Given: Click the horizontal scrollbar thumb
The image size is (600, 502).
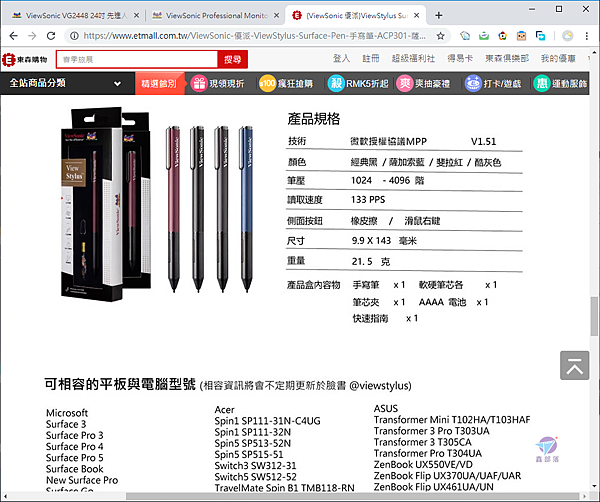Looking at the screenshot, I should coord(352,496).
